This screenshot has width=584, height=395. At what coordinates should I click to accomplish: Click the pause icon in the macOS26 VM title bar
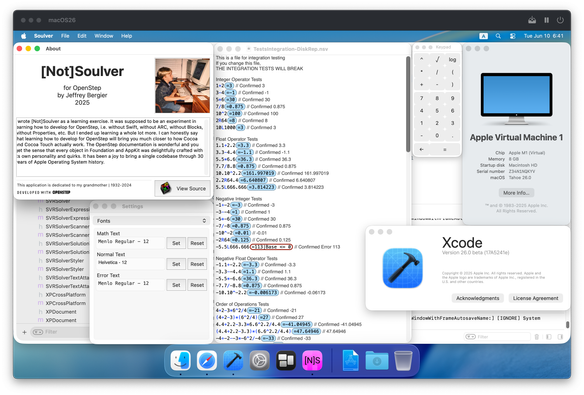coord(546,20)
